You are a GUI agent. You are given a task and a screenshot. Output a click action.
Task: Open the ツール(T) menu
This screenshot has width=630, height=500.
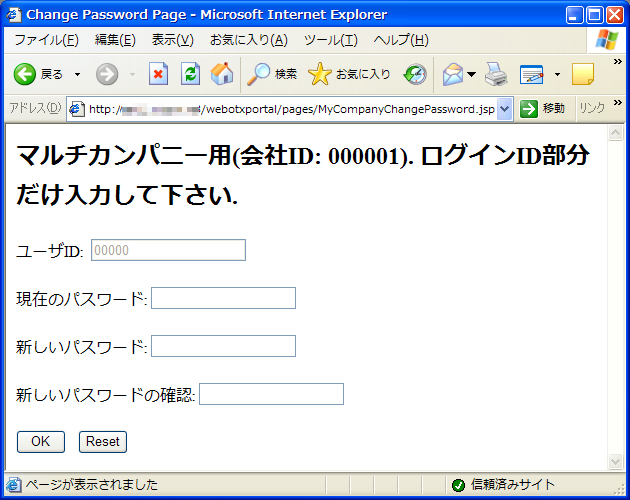pos(330,40)
